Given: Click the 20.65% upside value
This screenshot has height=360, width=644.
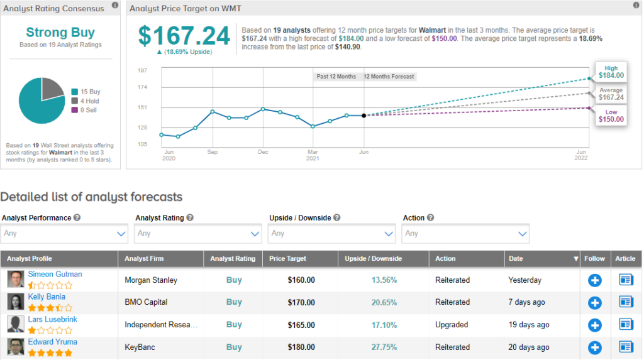Looking at the screenshot, I should 384,303.
